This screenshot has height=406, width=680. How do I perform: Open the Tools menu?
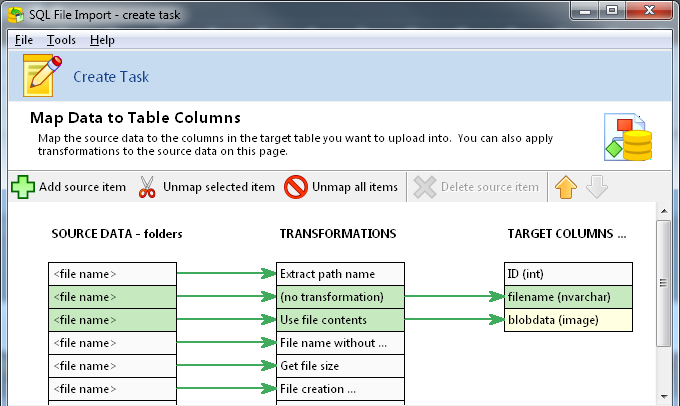pos(61,40)
